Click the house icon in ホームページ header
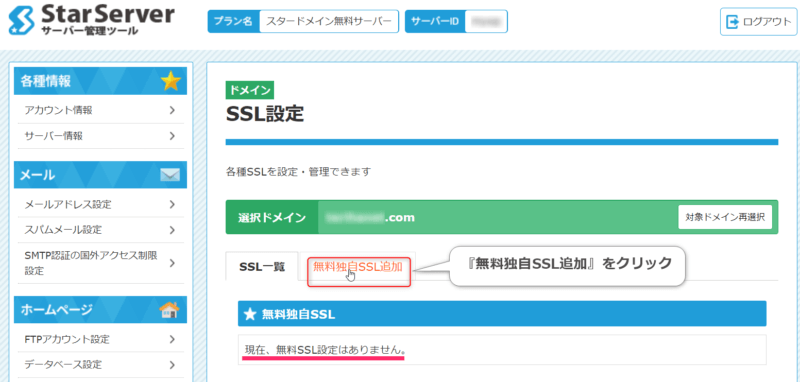The image size is (800, 382). pyautogui.click(x=170, y=310)
